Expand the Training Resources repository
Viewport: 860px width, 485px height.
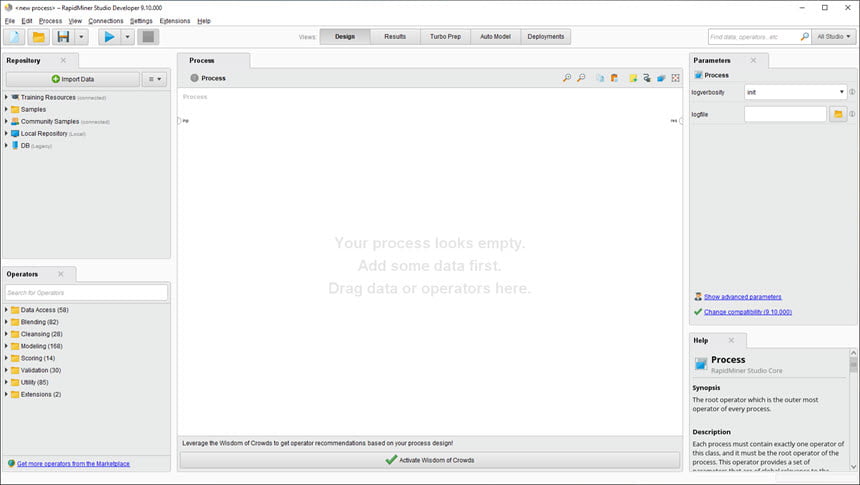click(6, 97)
